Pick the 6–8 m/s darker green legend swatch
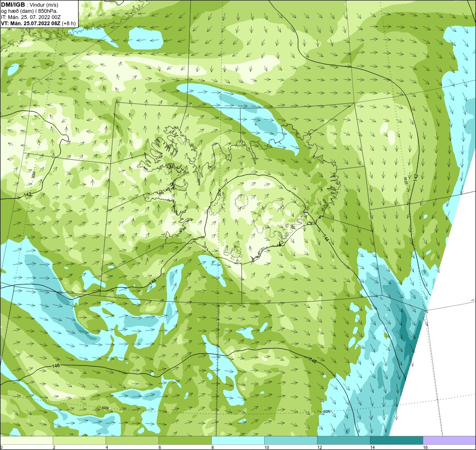Screen dimensions: 476x450 coord(185,440)
